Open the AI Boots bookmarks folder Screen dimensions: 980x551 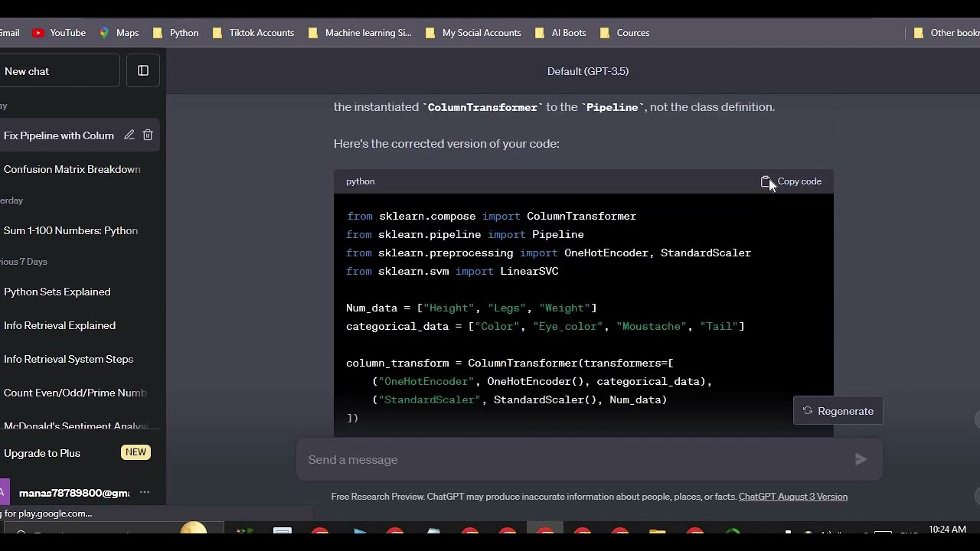click(560, 33)
